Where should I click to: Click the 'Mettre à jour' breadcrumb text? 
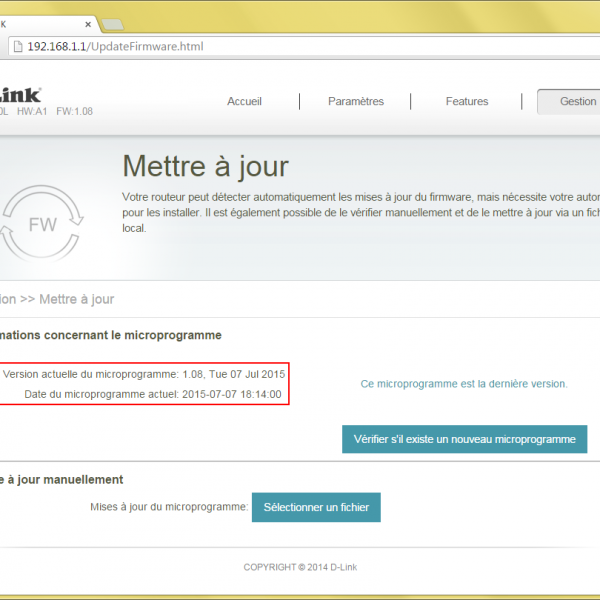point(76,299)
